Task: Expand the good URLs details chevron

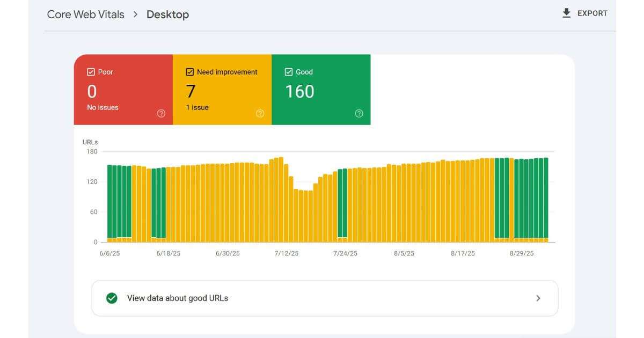Action: pyautogui.click(x=539, y=298)
